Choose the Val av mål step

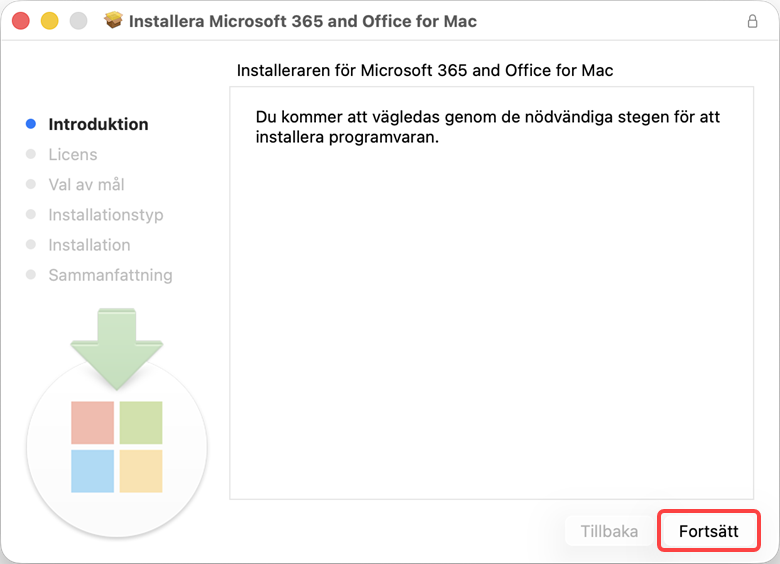coord(86,184)
